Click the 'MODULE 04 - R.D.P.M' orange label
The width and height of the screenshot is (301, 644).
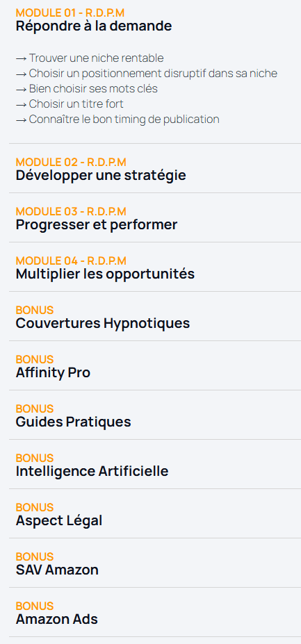point(71,261)
